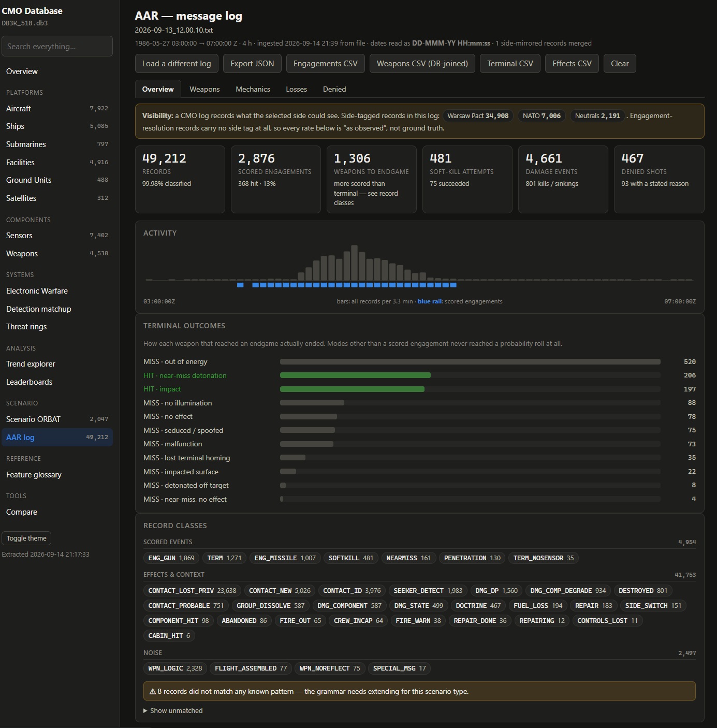Export the log as JSON
Image resolution: width=717 pixels, height=728 pixels.
click(x=252, y=64)
